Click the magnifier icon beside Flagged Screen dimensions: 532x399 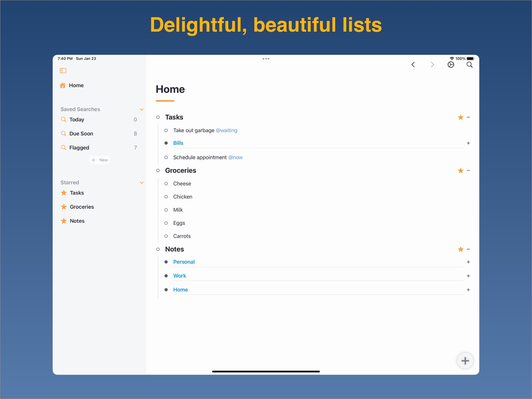63,148
